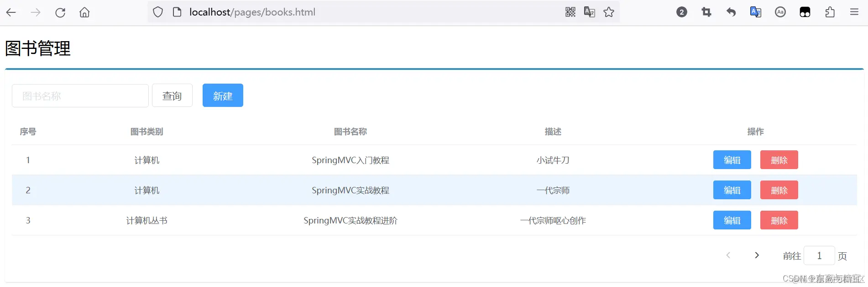
Task: Reload the books.html page
Action: (60, 12)
